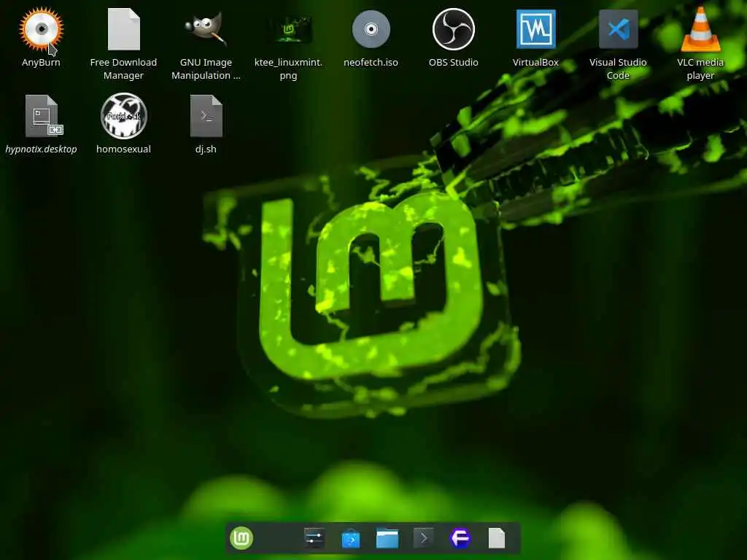Launch the terminal from the dock
This screenshot has height=560, width=747.
tap(423, 538)
